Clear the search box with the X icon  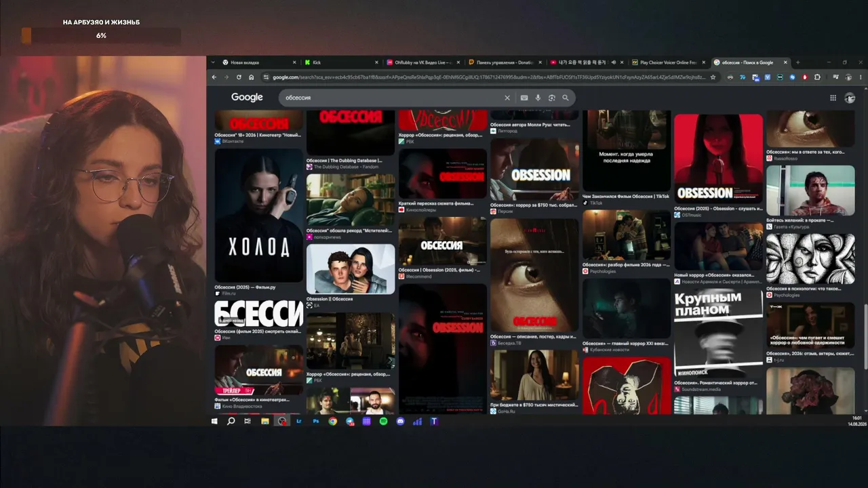click(507, 98)
